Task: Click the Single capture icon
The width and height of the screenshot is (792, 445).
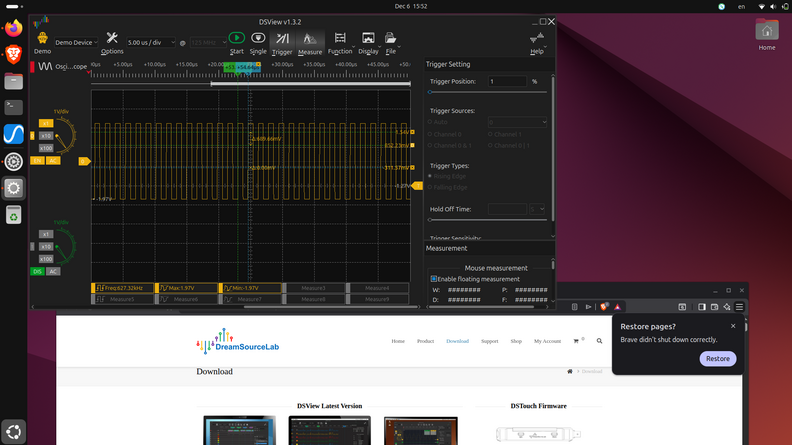Action: click(258, 38)
